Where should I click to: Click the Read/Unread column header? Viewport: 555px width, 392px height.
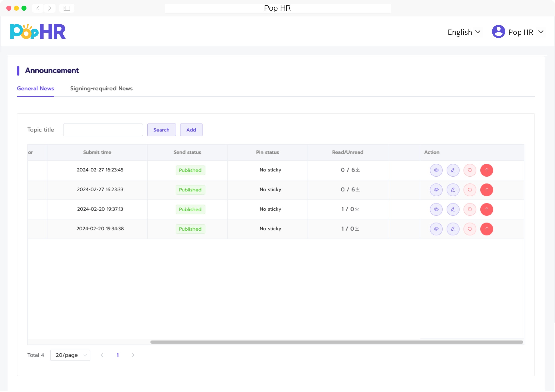tap(348, 152)
